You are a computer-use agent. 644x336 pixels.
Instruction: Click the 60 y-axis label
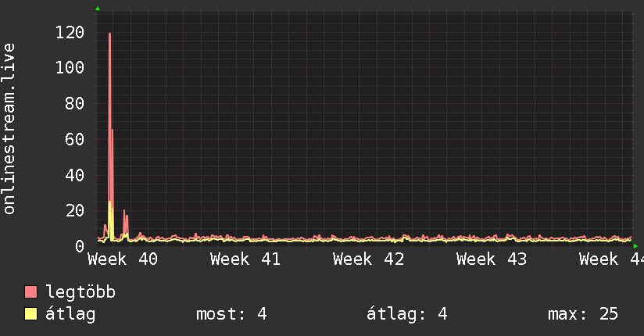pyautogui.click(x=75, y=139)
